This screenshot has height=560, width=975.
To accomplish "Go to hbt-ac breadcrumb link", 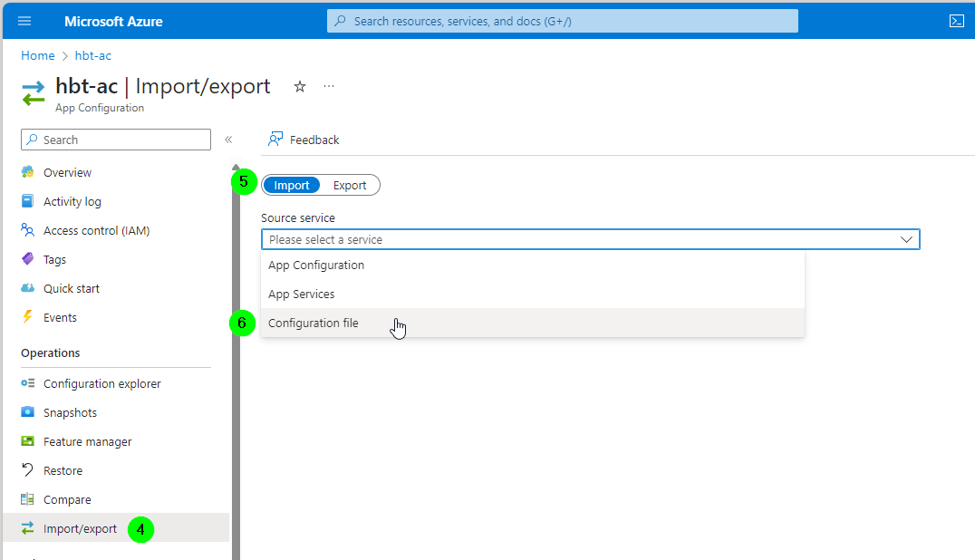I will 93,55.
